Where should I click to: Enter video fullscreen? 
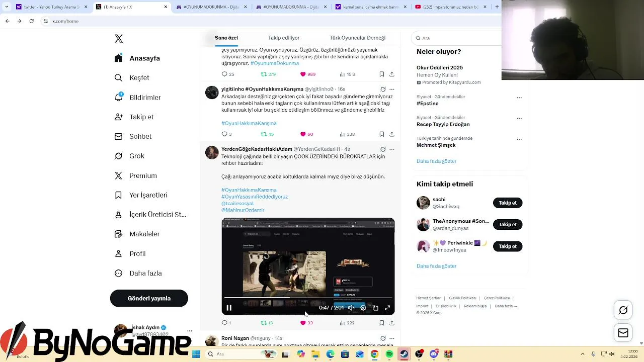tap(387, 308)
